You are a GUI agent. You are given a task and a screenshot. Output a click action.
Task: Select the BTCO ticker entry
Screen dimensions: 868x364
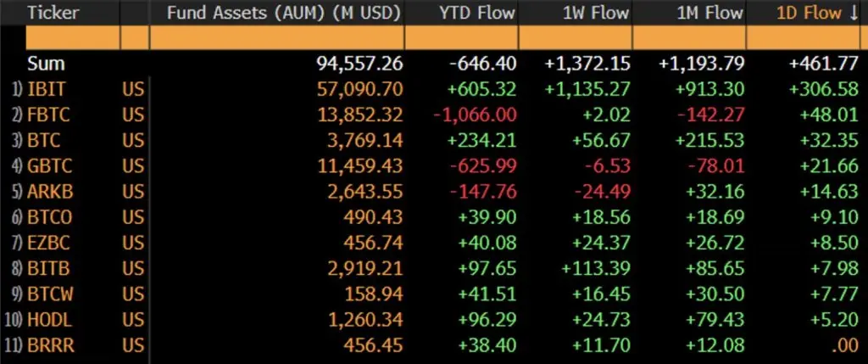(x=50, y=216)
